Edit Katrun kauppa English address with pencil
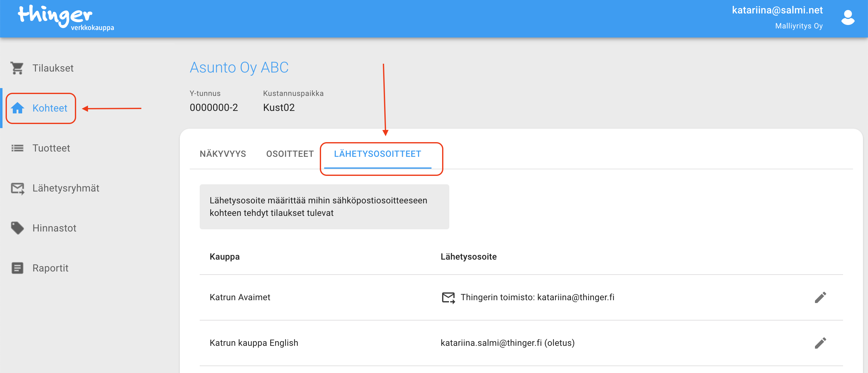The image size is (868, 373). pyautogui.click(x=820, y=343)
